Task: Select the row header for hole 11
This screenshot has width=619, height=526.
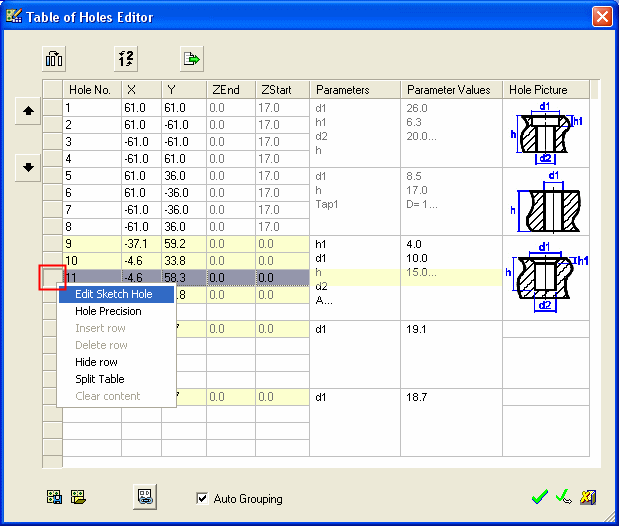Action: 52,277
